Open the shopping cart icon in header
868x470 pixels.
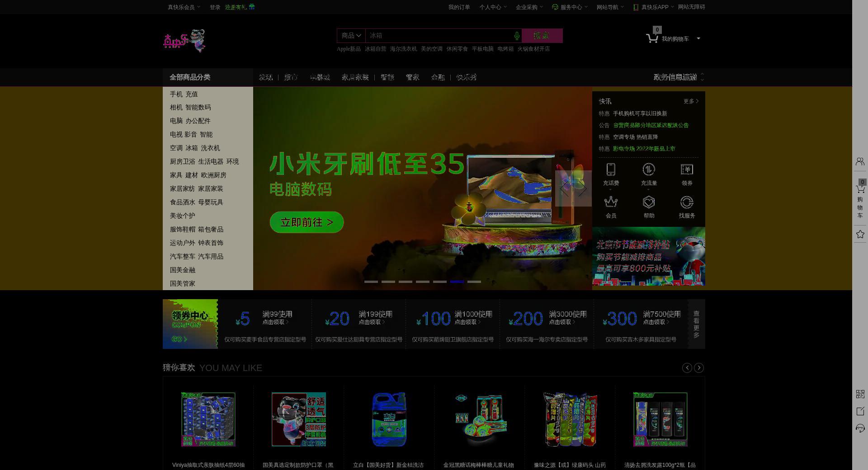652,39
